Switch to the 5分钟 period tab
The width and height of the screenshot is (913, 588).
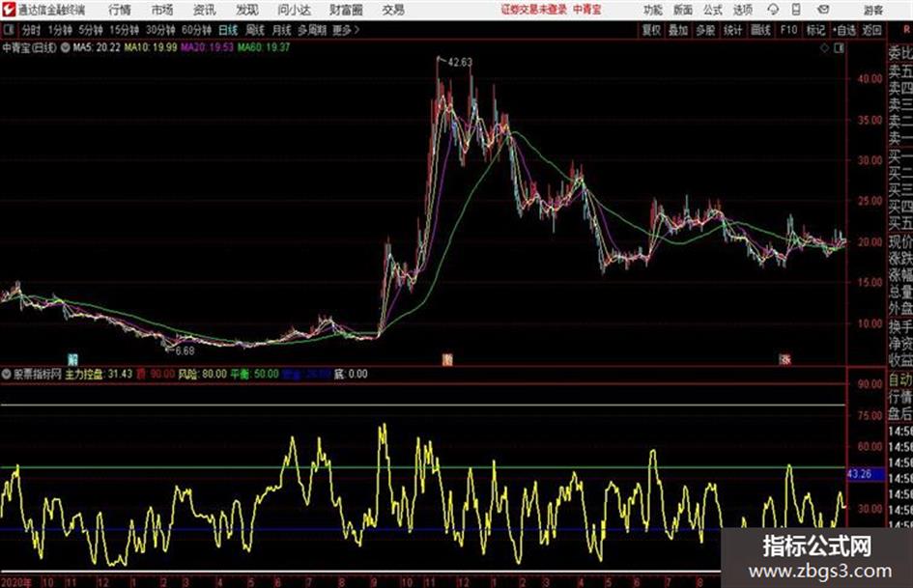point(90,30)
